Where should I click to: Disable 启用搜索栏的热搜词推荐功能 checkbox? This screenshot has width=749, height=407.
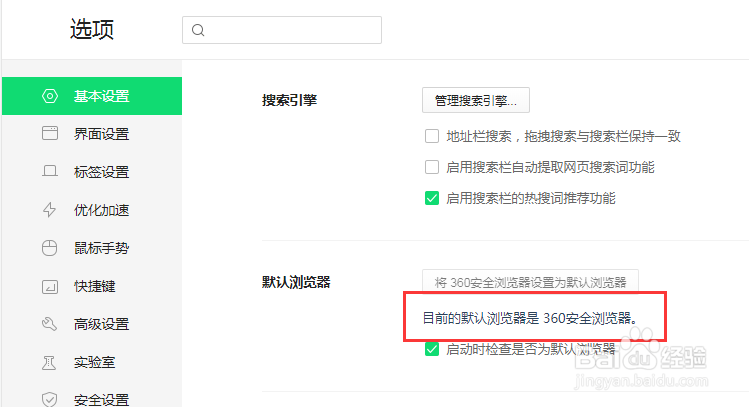[432, 198]
